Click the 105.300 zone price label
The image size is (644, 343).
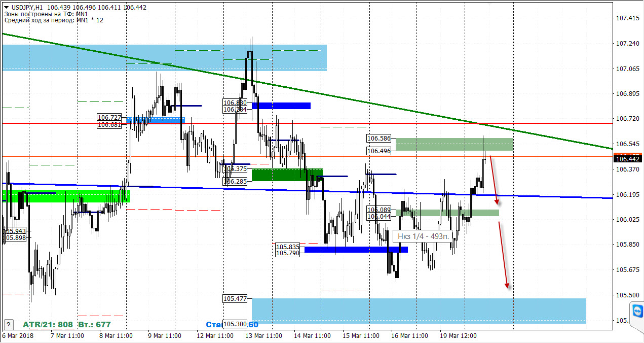[235, 324]
